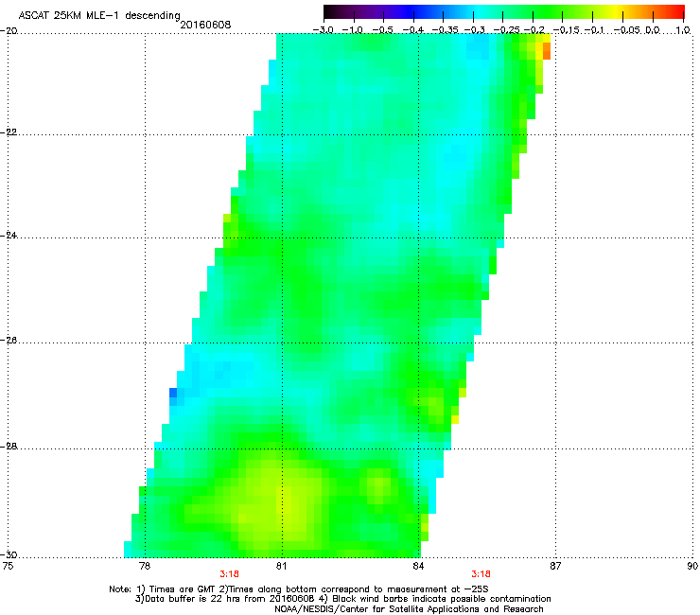Click the date label 20160608 under the title
This screenshot has height=615, width=700.
[205, 25]
